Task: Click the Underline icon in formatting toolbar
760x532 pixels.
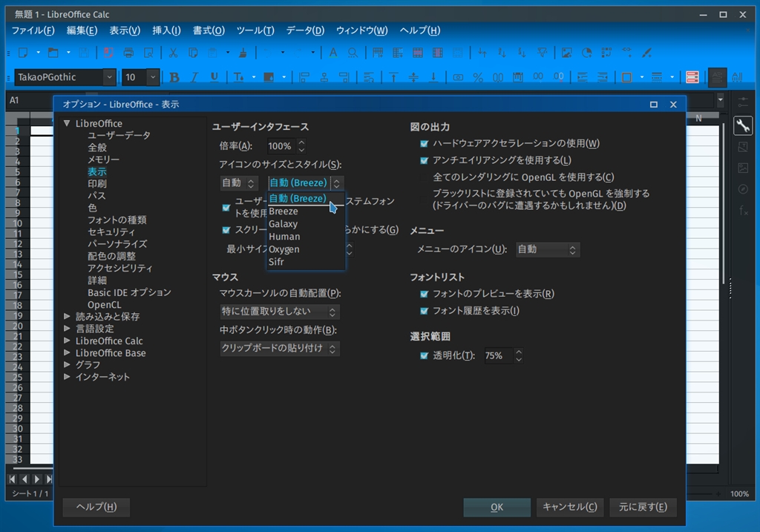Action: coord(214,77)
